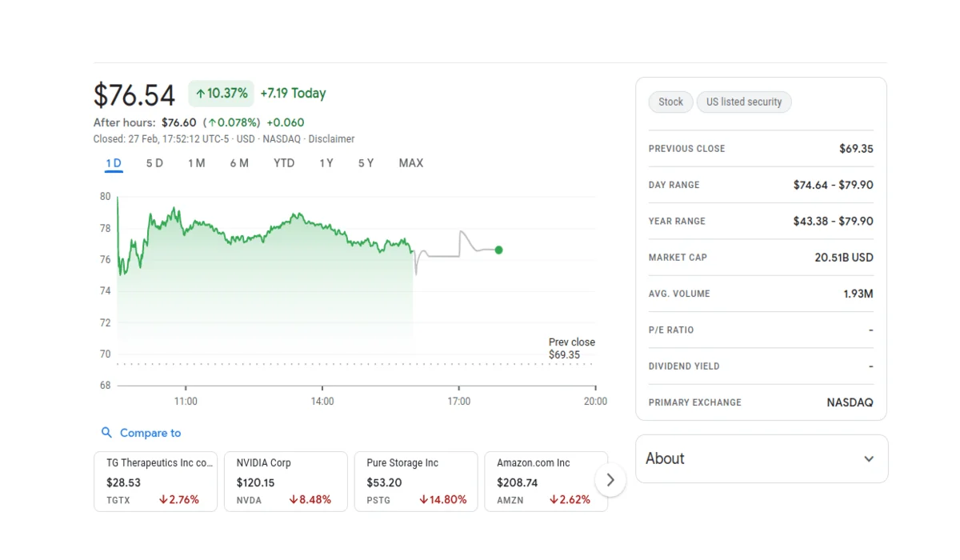The image size is (960, 560).
Task: Open the NVIDIA Corp stock card
Action: (x=286, y=481)
